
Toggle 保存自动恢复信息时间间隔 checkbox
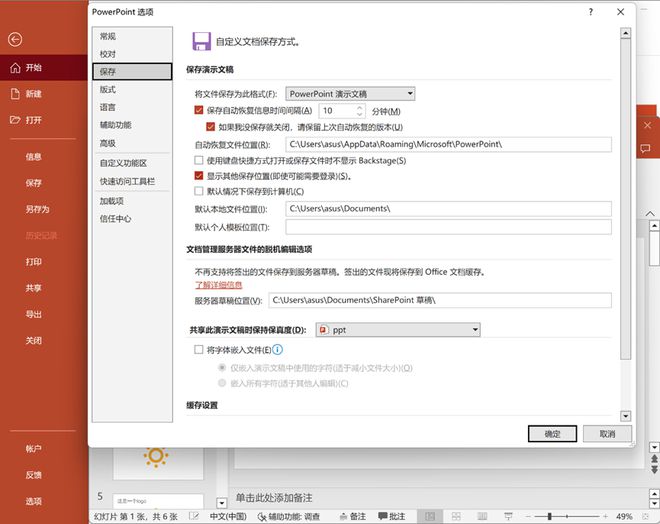click(x=199, y=110)
